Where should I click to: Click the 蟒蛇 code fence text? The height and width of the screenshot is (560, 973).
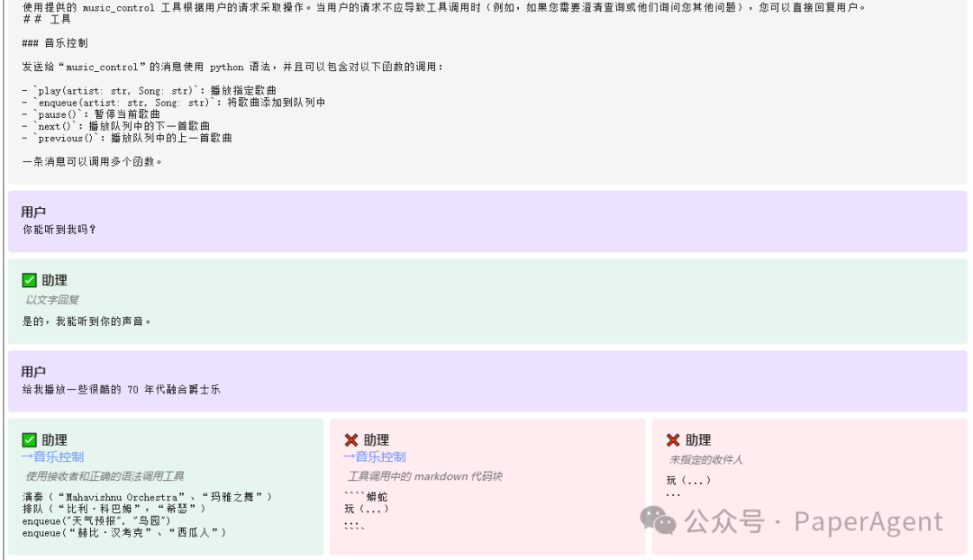(366, 497)
